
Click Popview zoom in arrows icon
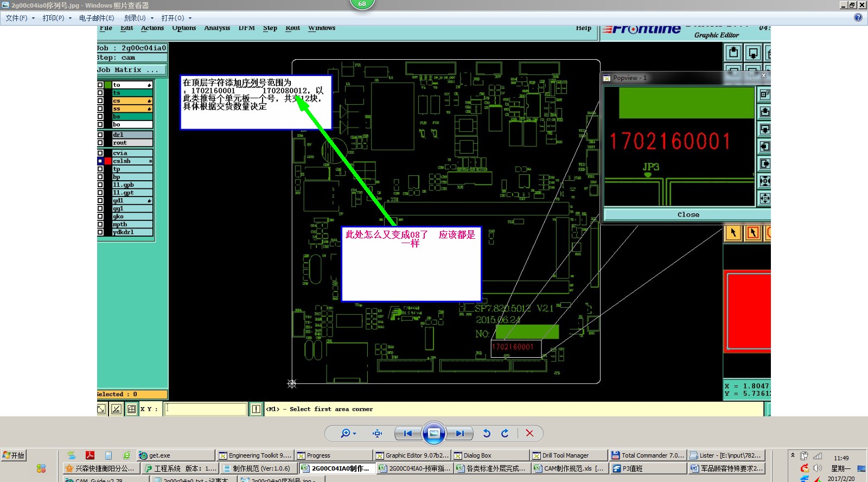click(x=764, y=199)
